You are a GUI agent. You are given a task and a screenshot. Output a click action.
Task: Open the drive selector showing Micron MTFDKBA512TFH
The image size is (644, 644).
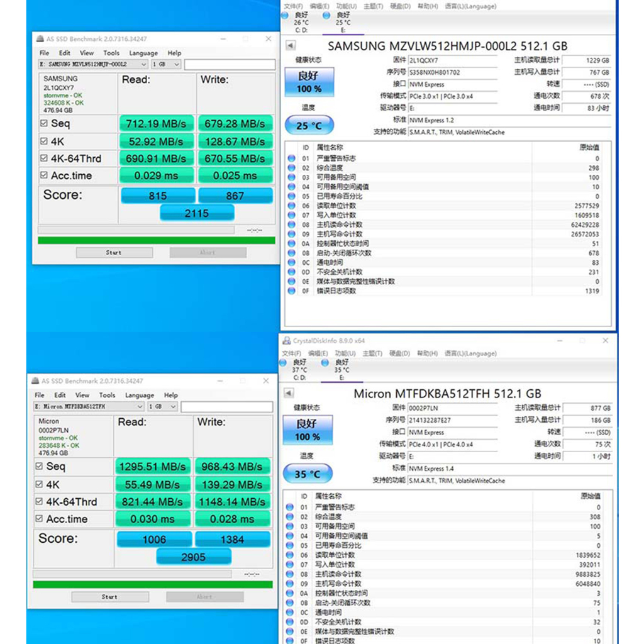click(x=90, y=407)
